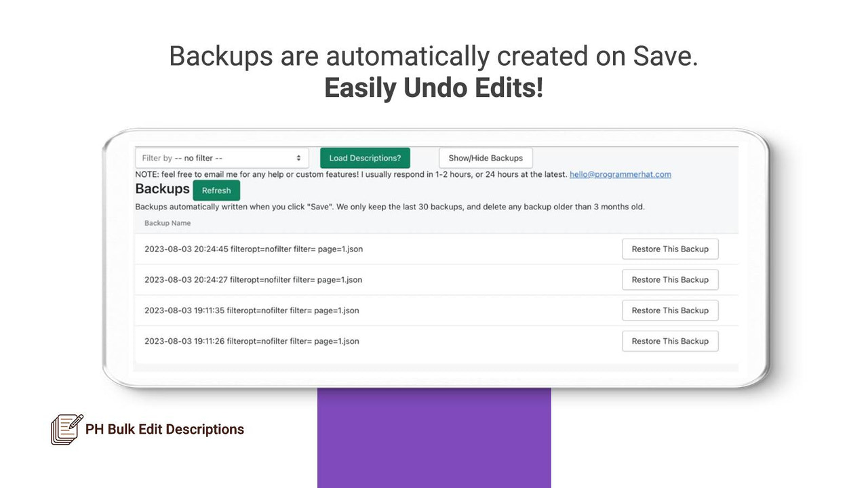Restore the 20:24:27 backup
The image size is (868, 488).
[x=670, y=279]
